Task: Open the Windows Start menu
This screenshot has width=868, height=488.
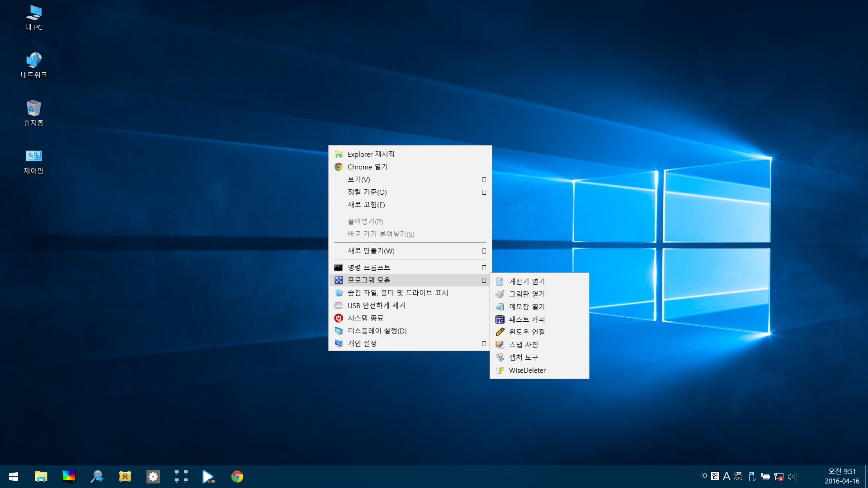Action: click(x=14, y=477)
